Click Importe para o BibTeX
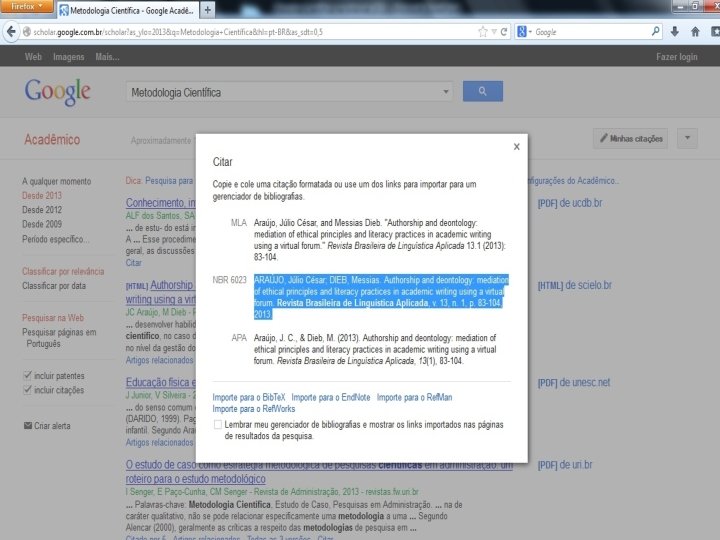Screen dimensions: 720x540 tap(249, 397)
